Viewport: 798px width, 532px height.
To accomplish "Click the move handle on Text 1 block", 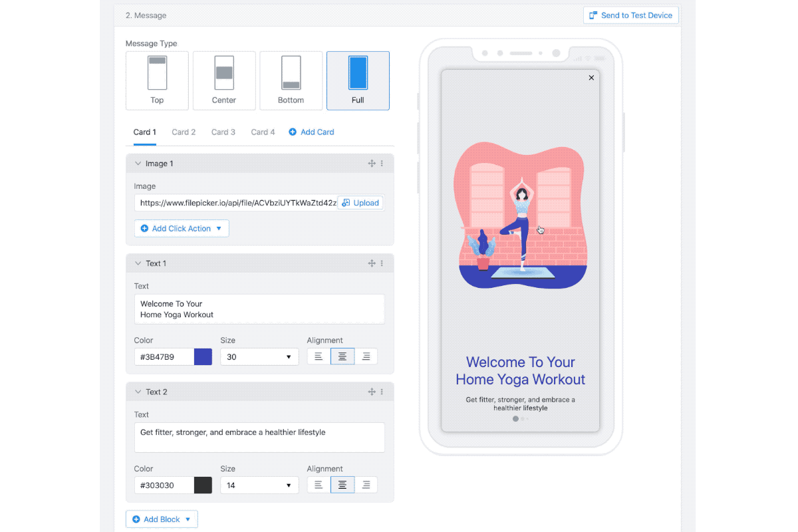I will 372,263.
